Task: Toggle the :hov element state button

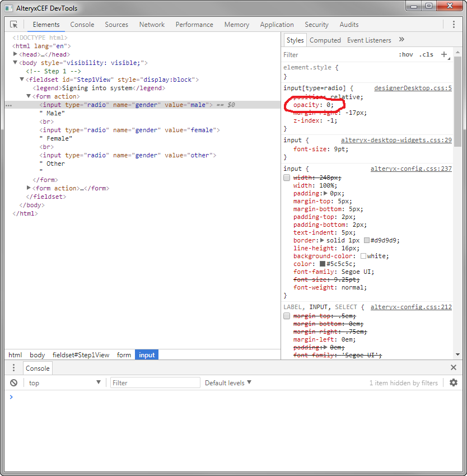Action: [x=405, y=55]
